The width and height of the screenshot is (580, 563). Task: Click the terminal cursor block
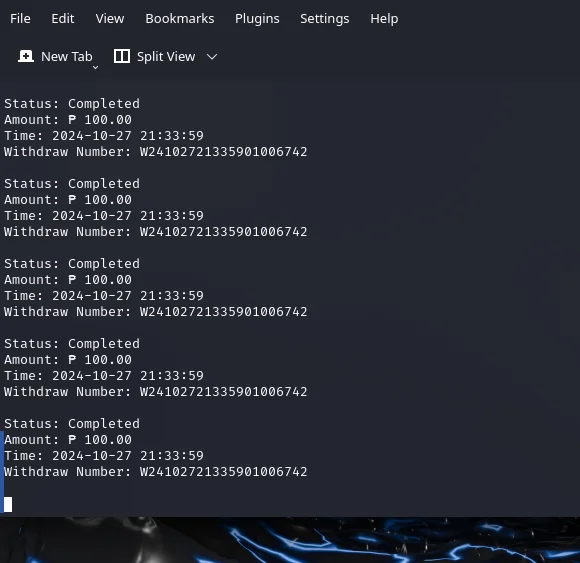[x=8, y=504]
